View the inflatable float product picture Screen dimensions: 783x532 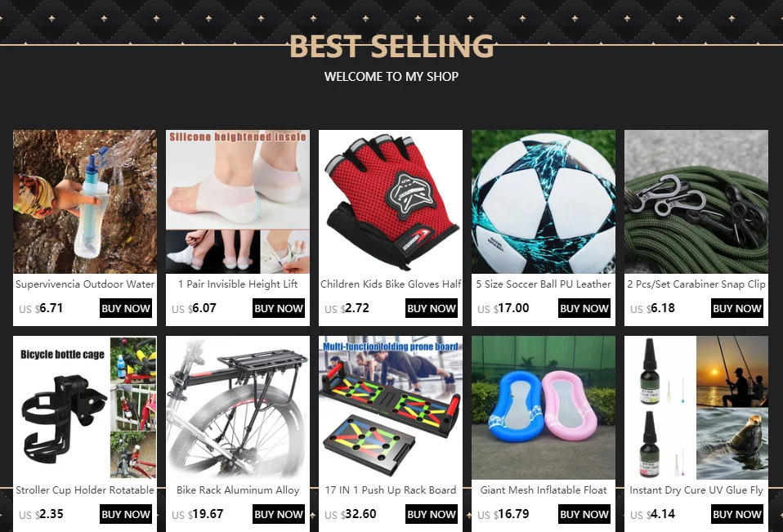[x=544, y=408]
